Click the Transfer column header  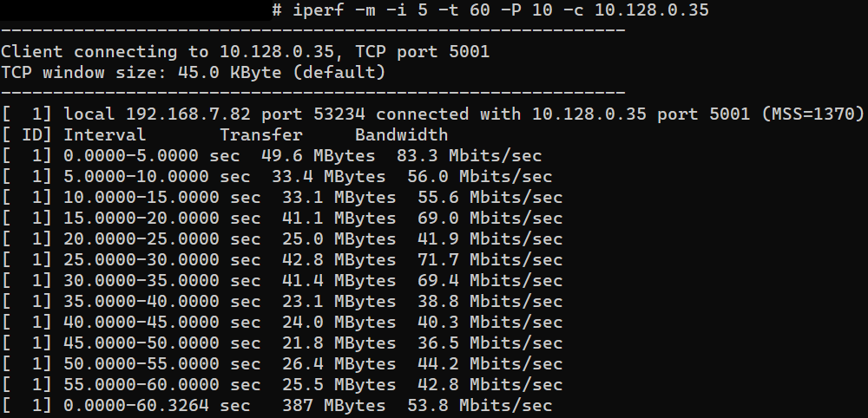coord(260,135)
